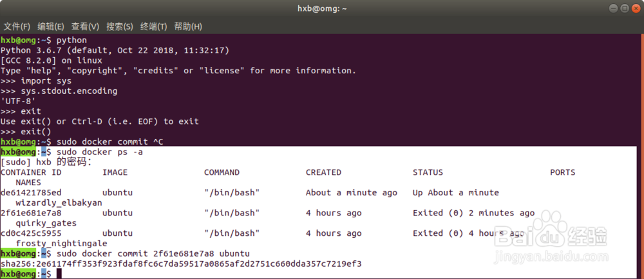Click the container ID 2f61e681e7a8 in table
The width and height of the screenshot is (644, 279).
tap(31, 213)
